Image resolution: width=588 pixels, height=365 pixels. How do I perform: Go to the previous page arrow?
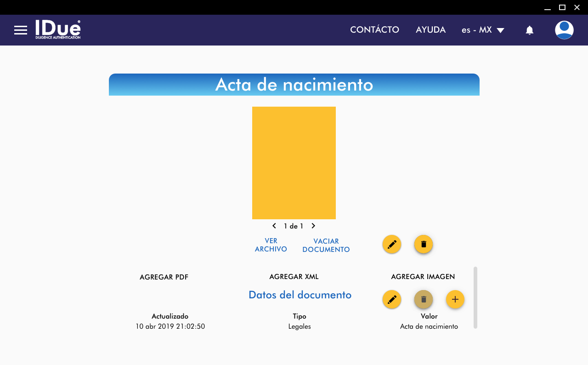274,226
